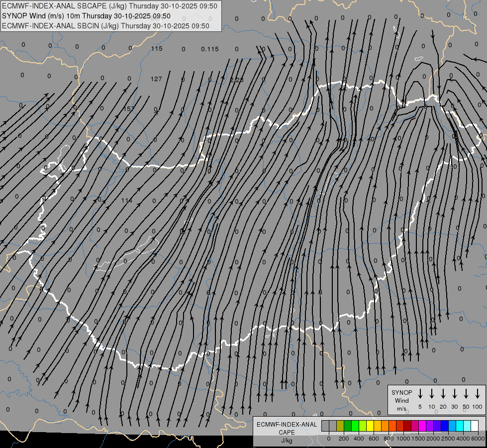This screenshot has width=487, height=448.
Task: Click the 115 value on the map
Action: 157,49
